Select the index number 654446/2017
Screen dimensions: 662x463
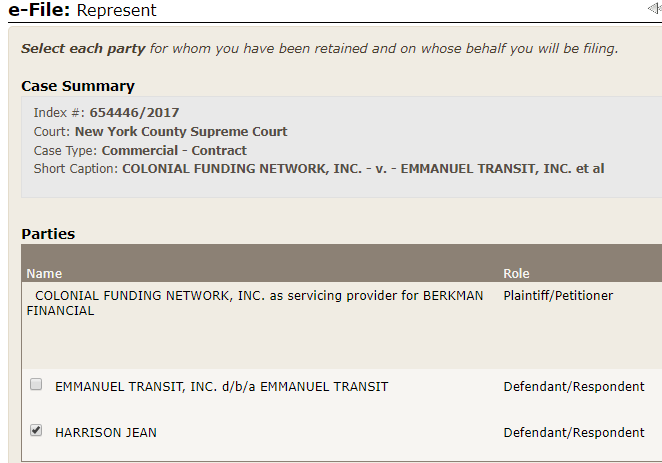pos(134,113)
